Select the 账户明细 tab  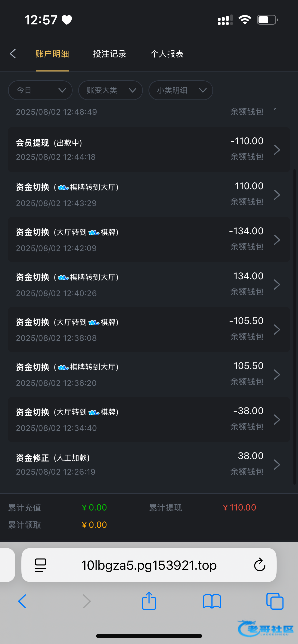pyautogui.click(x=52, y=54)
